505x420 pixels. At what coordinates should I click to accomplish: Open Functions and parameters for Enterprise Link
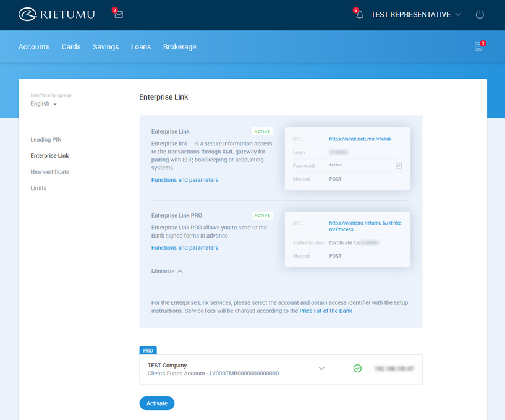[185, 179]
